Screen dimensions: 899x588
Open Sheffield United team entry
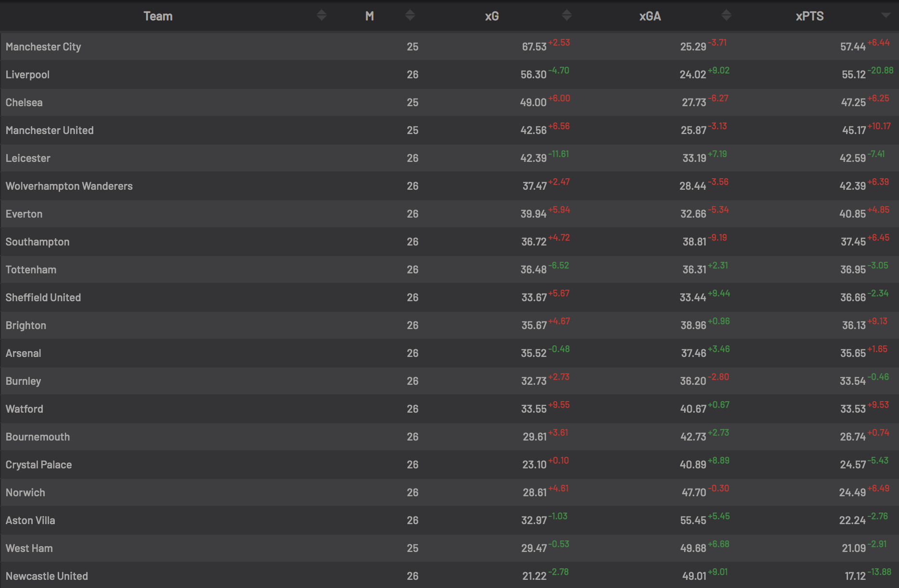click(x=43, y=297)
